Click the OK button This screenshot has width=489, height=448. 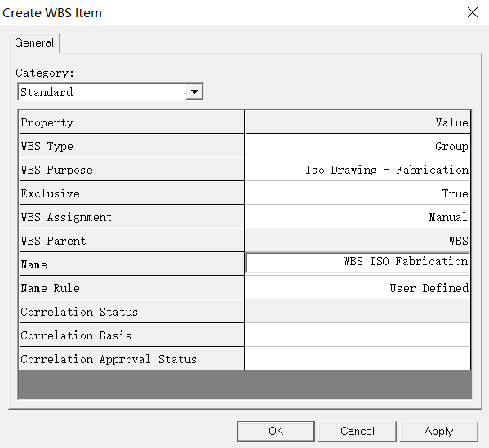pyautogui.click(x=276, y=431)
